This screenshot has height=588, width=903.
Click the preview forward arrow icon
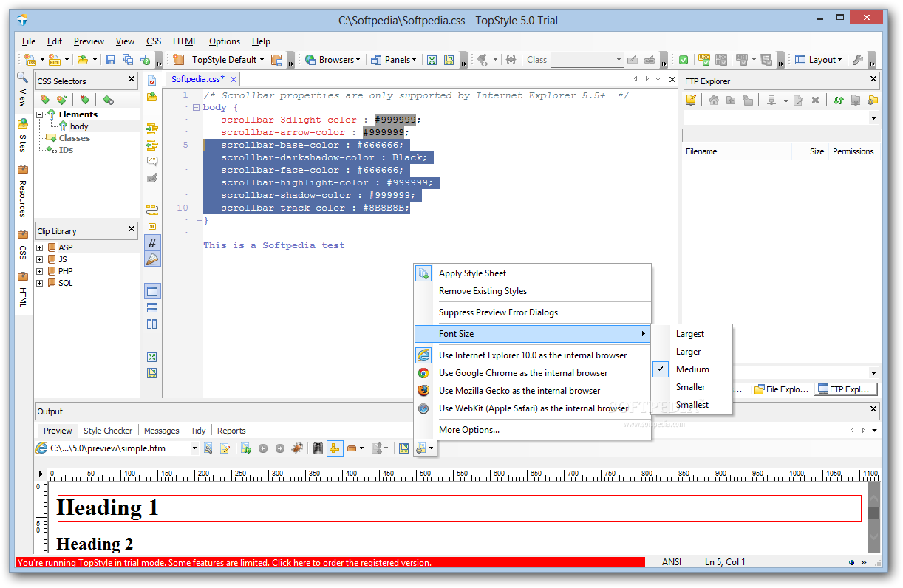[x=279, y=448]
